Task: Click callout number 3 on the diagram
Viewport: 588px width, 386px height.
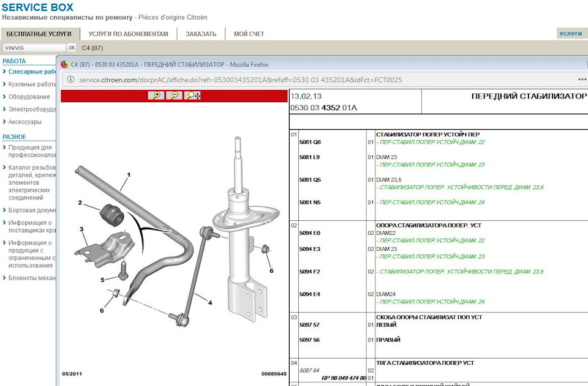Action: tap(81, 229)
